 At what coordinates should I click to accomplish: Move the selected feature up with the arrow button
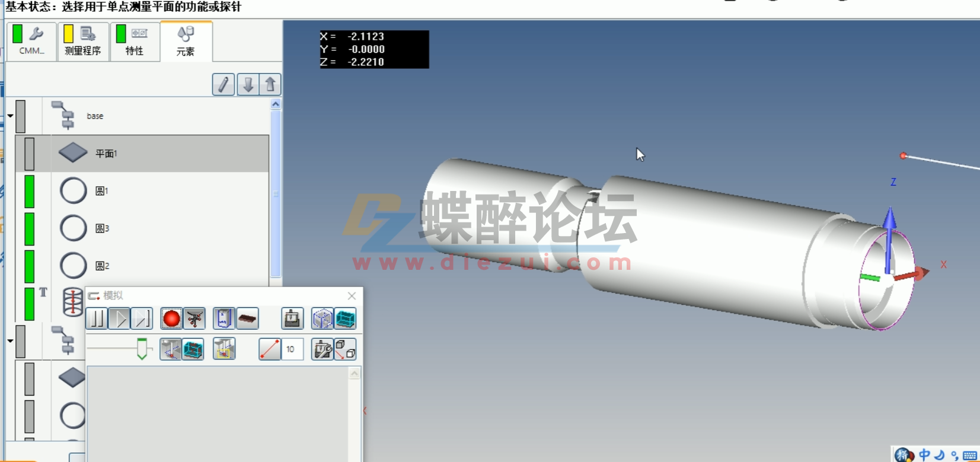tap(270, 85)
